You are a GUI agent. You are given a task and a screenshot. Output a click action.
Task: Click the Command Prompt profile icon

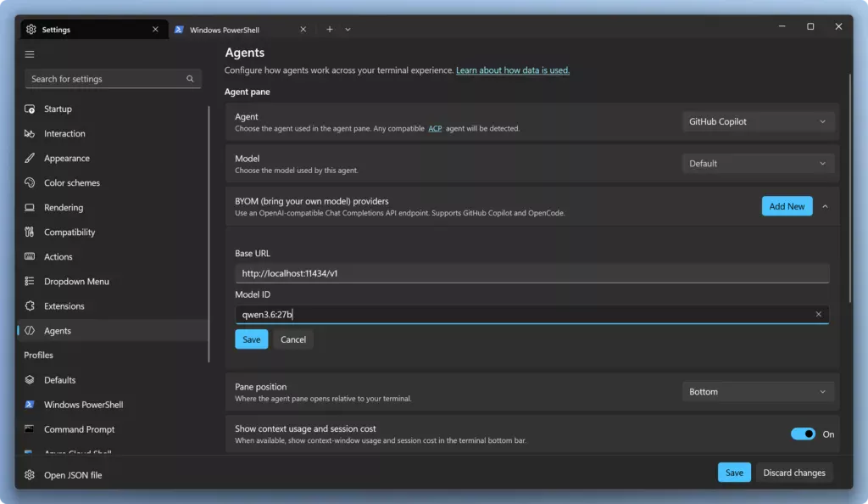[30, 429]
